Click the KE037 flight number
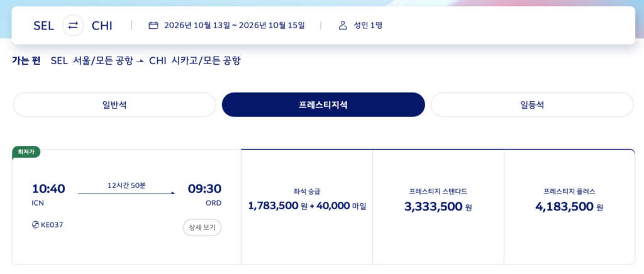Screen dimensions: 644x274 [52, 224]
